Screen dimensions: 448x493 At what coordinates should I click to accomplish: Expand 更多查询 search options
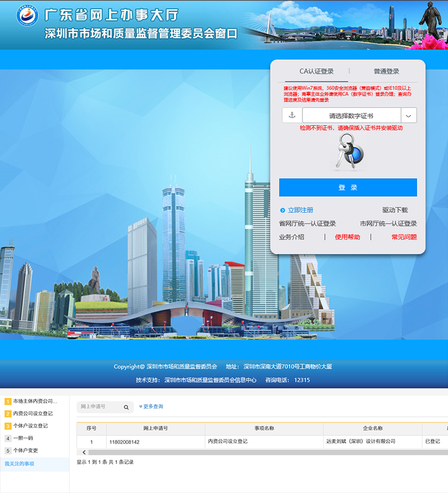[151, 407]
